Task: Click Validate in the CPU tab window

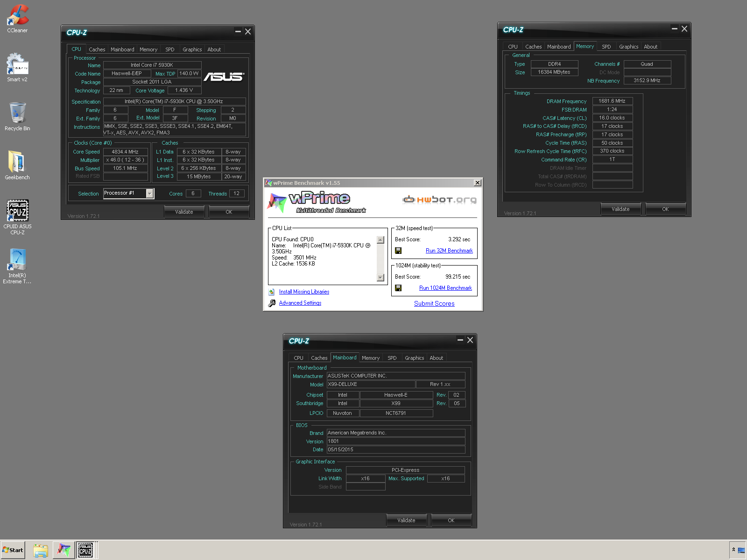Action: [x=184, y=212]
